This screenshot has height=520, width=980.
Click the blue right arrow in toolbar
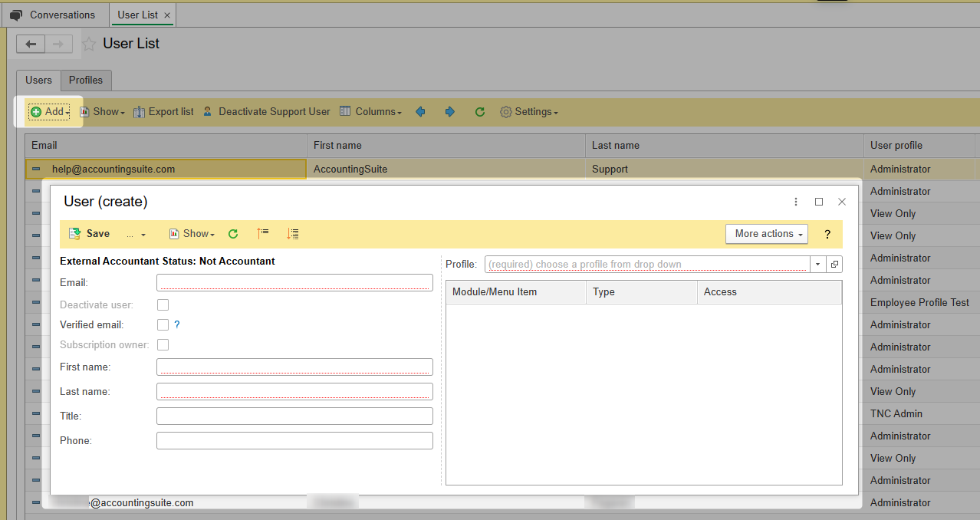click(x=450, y=112)
